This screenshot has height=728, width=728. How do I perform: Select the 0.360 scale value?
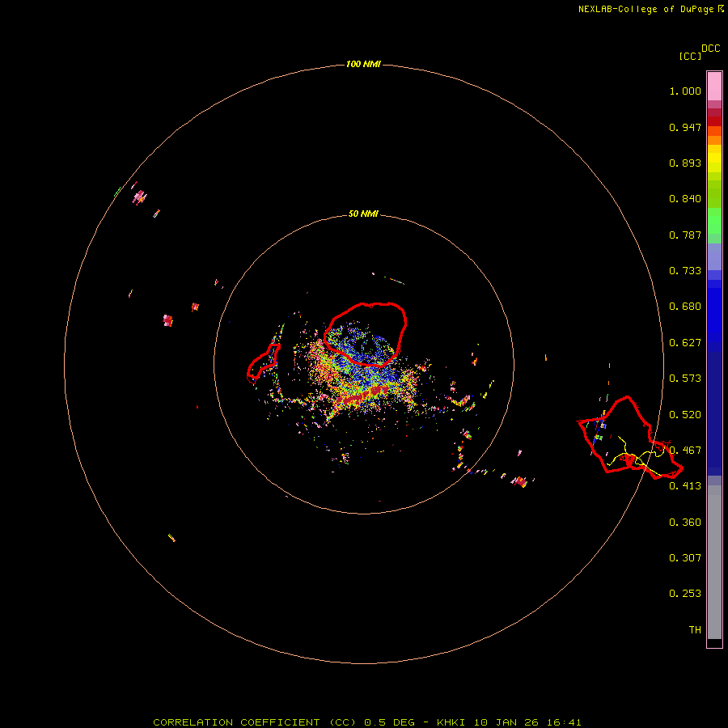tap(685, 523)
